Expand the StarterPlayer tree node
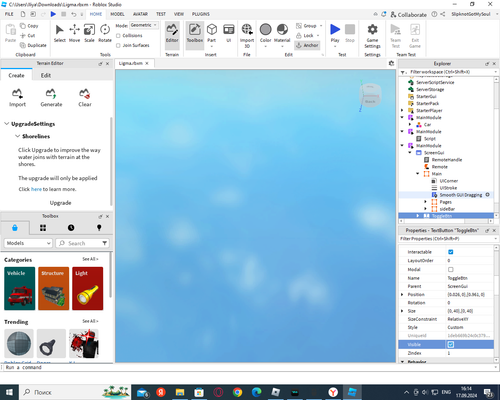 pyautogui.click(x=402, y=110)
